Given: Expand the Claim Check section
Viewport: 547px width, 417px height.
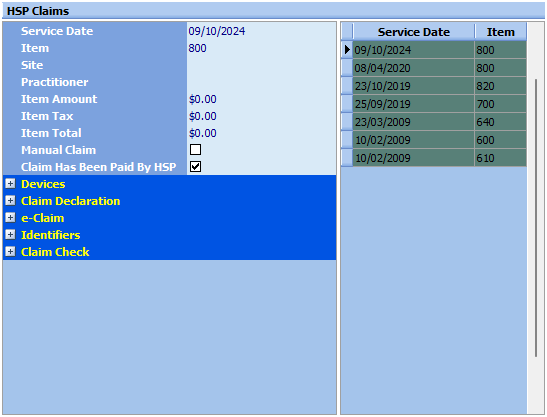Looking at the screenshot, I should [10, 252].
